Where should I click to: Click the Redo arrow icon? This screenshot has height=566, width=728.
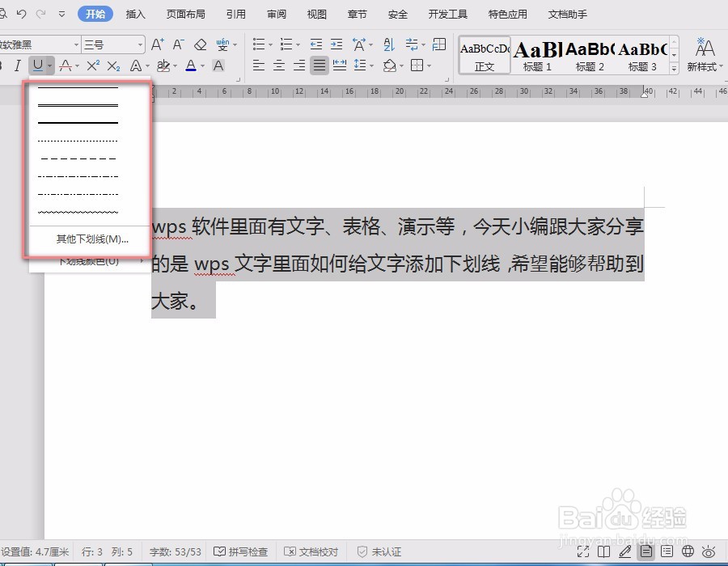pos(41,14)
